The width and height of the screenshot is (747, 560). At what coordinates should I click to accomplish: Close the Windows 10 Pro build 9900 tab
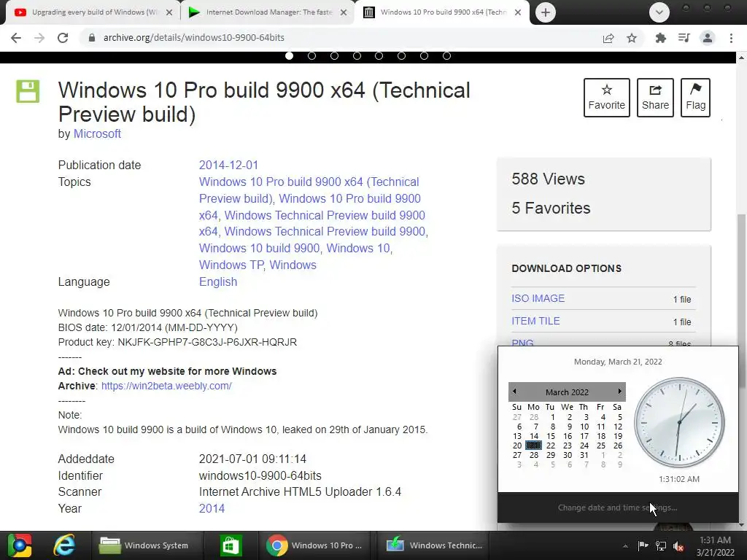518,13
